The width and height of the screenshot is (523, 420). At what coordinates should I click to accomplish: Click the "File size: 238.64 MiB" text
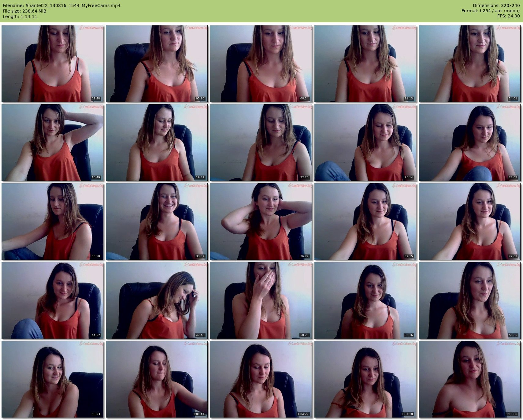click(x=24, y=11)
